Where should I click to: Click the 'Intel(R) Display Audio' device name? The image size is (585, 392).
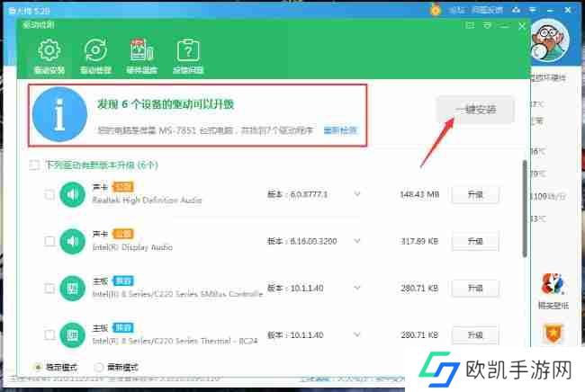(132, 247)
